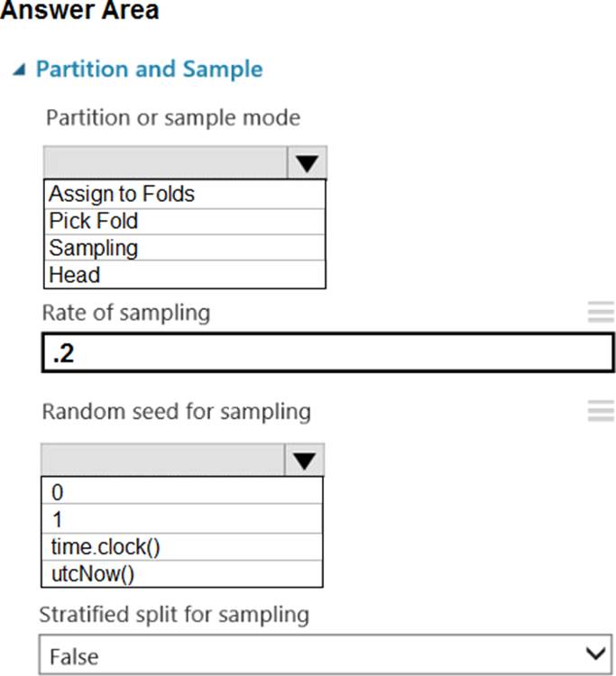Click the empty Partition or sample mode field
Image resolution: width=616 pixels, height=676 pixels.
coord(165,163)
